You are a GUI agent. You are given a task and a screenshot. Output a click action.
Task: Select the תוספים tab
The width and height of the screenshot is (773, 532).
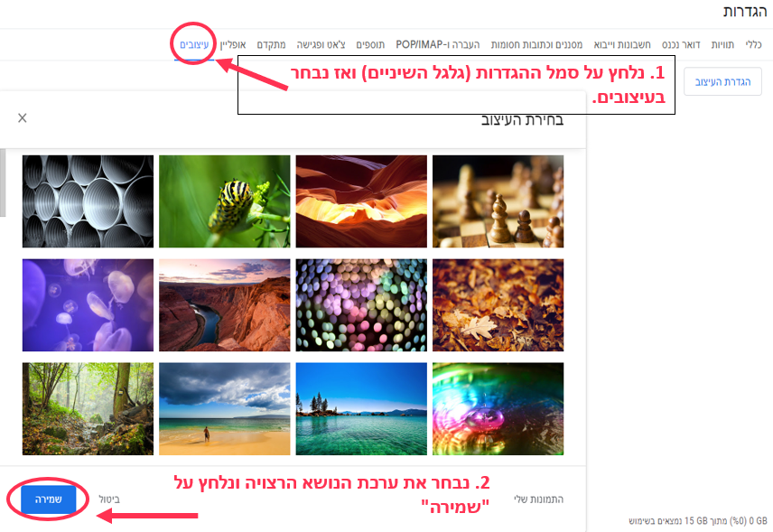pyautogui.click(x=370, y=45)
